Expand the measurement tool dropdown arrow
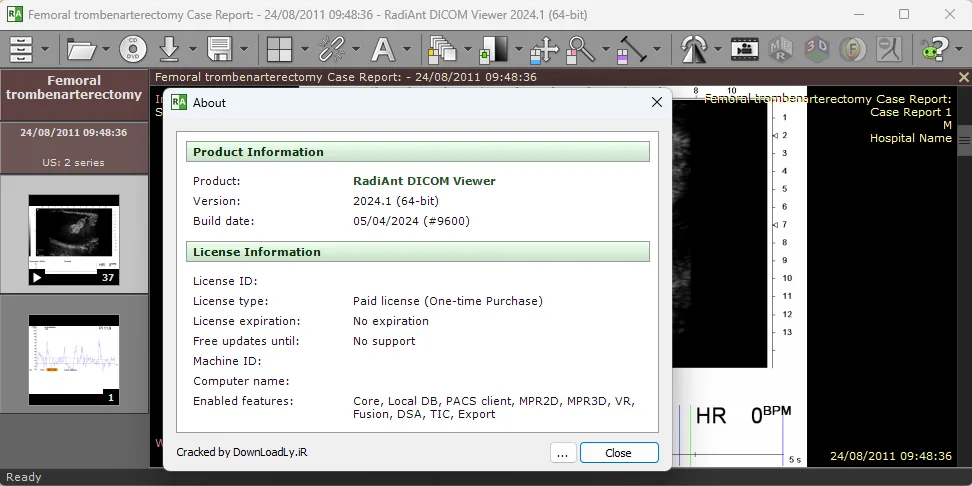972x486 pixels. (656, 50)
